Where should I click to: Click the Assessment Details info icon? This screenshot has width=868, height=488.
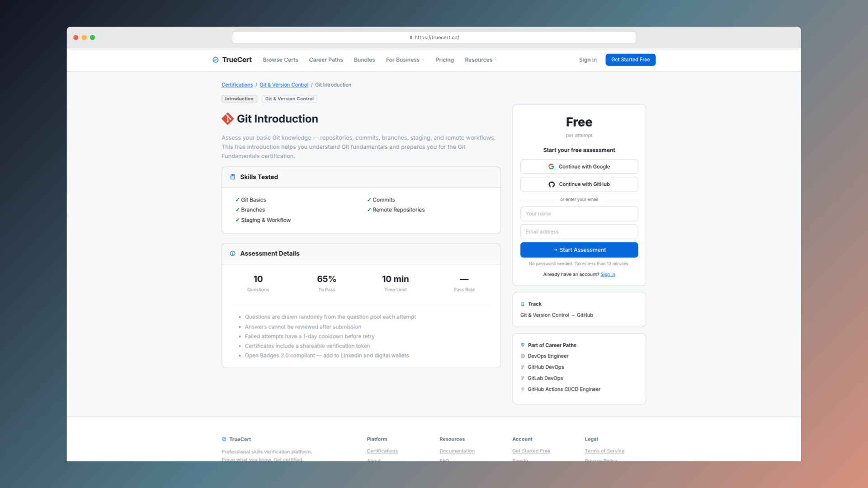coord(233,253)
